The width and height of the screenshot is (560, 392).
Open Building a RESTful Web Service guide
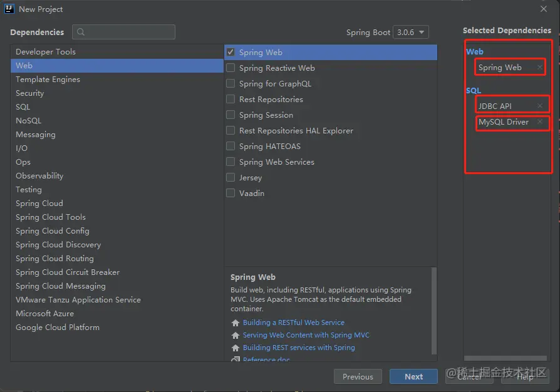(294, 322)
